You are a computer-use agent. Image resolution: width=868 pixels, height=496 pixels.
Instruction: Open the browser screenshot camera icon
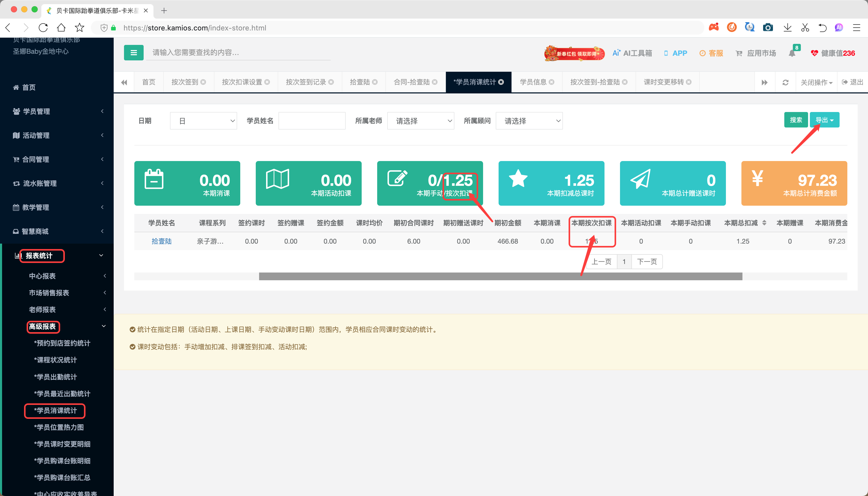(x=768, y=28)
